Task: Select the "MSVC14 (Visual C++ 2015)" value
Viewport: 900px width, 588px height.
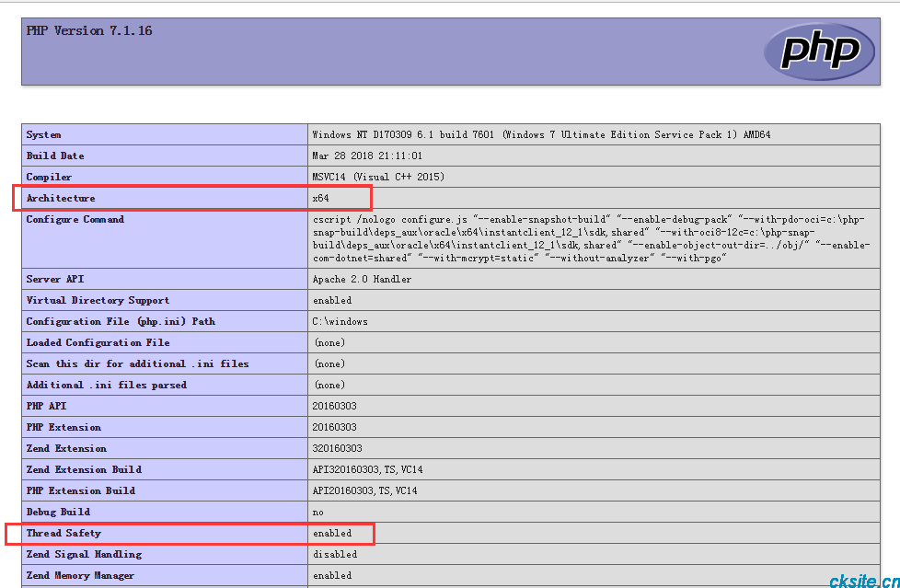Action: [378, 178]
